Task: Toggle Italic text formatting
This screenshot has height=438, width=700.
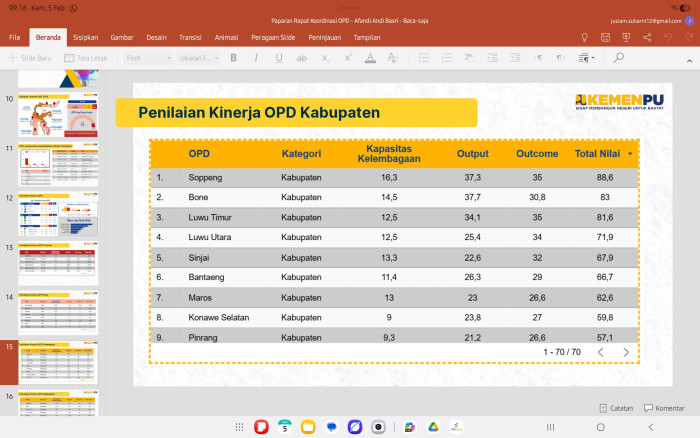Action: coord(255,58)
